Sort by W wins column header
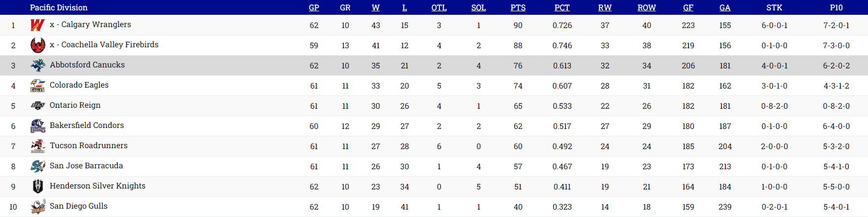 tap(376, 7)
